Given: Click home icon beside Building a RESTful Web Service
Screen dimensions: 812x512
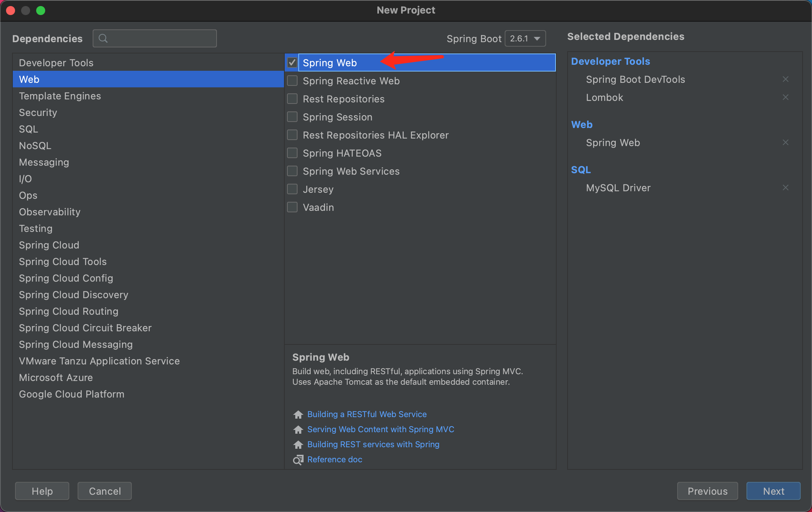Looking at the screenshot, I should [x=298, y=414].
